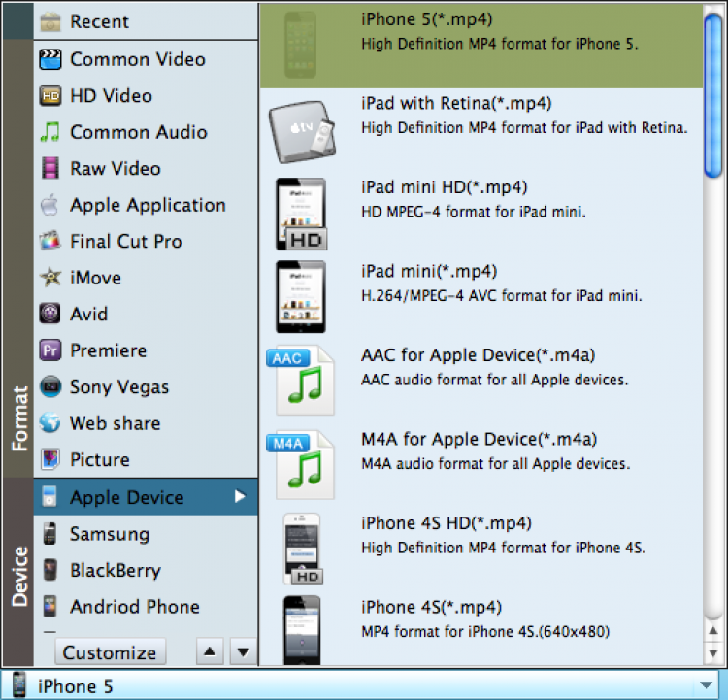
Task: Click the Final Cut Pro icon
Action: [x=50, y=241]
